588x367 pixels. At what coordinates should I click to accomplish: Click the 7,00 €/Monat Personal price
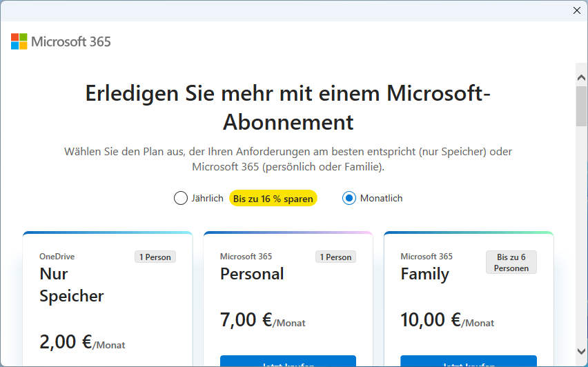tap(262, 320)
